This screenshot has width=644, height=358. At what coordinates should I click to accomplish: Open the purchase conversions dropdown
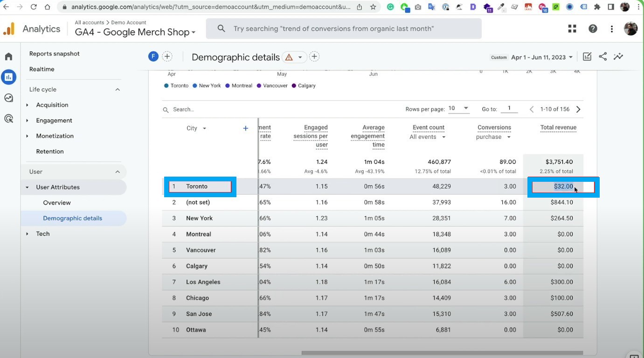pyautogui.click(x=493, y=137)
